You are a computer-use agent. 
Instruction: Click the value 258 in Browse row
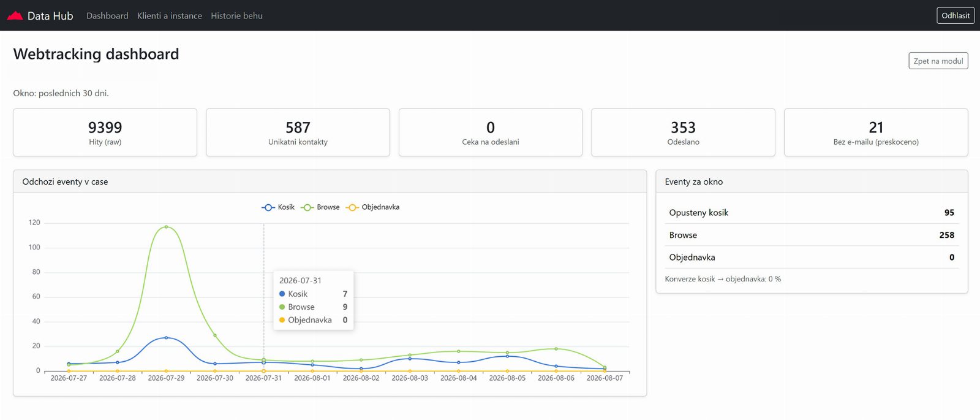[x=947, y=235]
